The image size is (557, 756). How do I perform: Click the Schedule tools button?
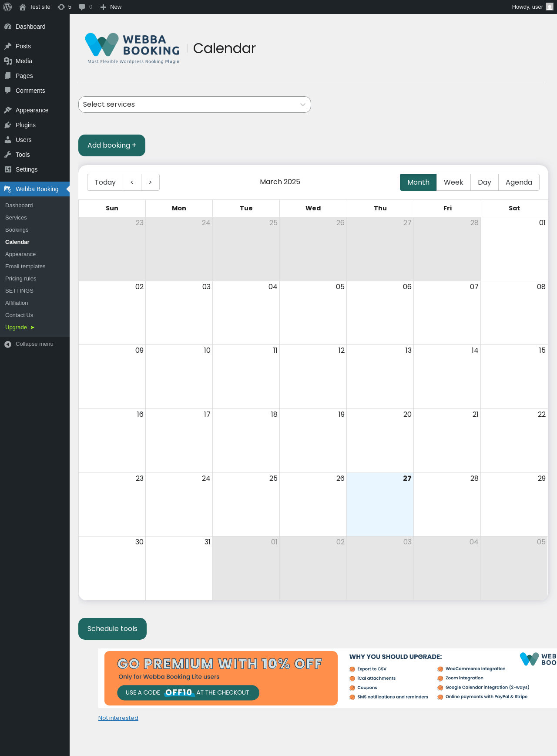pos(112,629)
